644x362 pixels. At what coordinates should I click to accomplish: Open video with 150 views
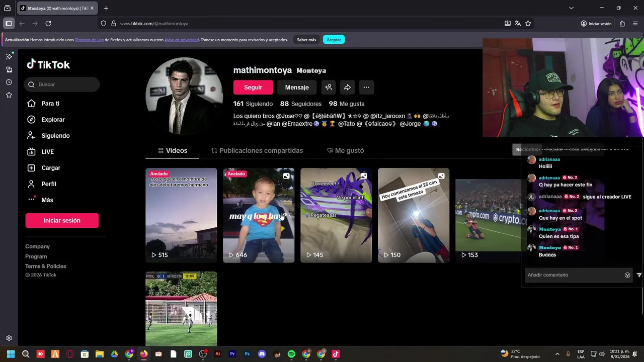pyautogui.click(x=414, y=215)
